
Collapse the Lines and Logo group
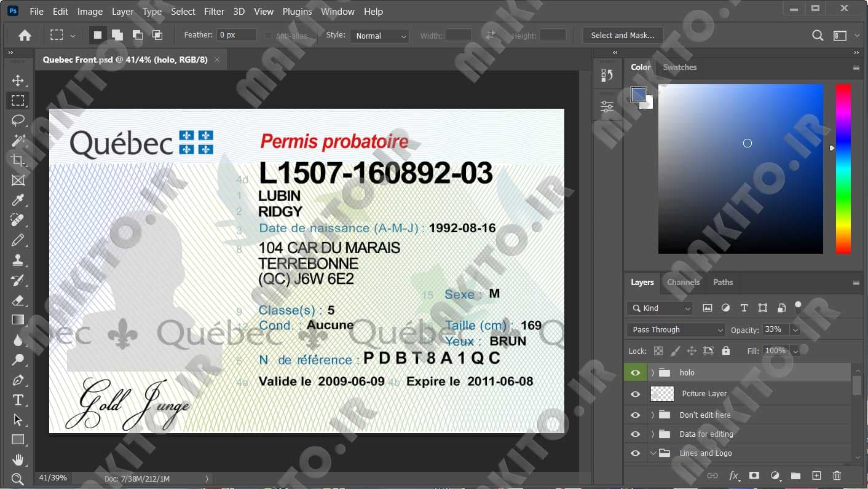point(653,453)
